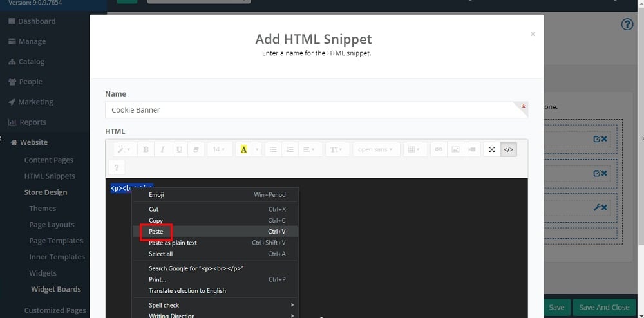Toggle underline formatting in HTML editor

tap(179, 150)
